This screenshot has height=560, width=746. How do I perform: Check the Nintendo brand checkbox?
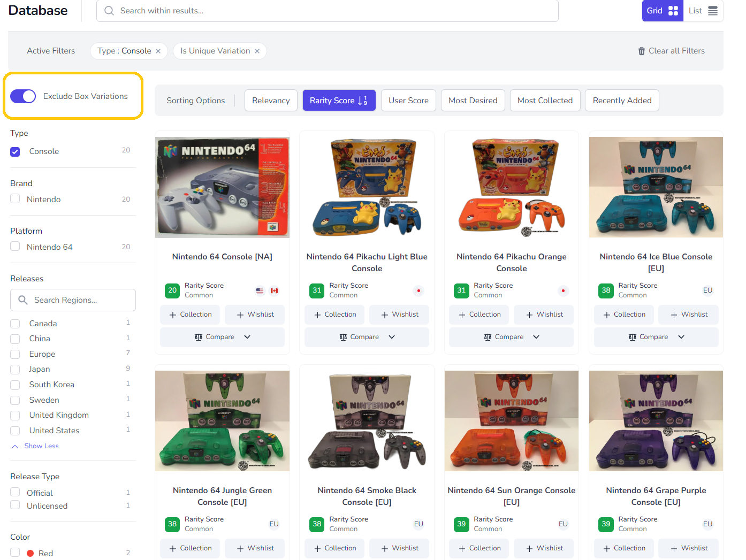coord(15,199)
